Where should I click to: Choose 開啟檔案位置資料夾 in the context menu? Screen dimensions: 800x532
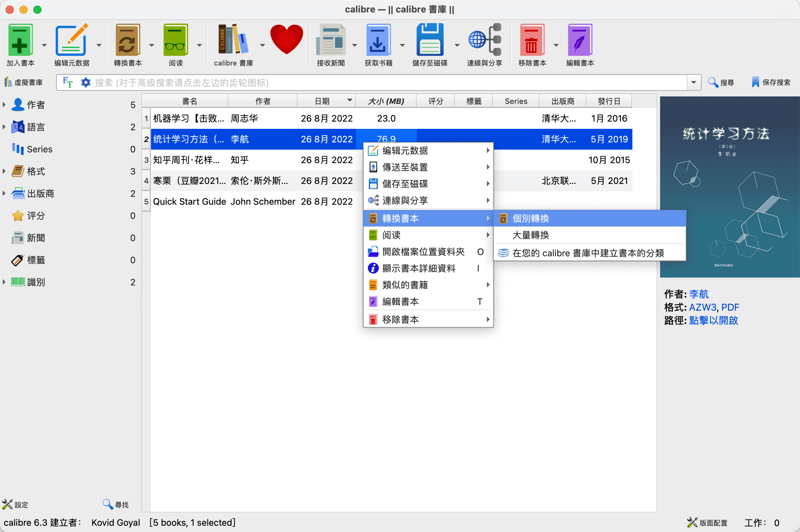coord(428,252)
